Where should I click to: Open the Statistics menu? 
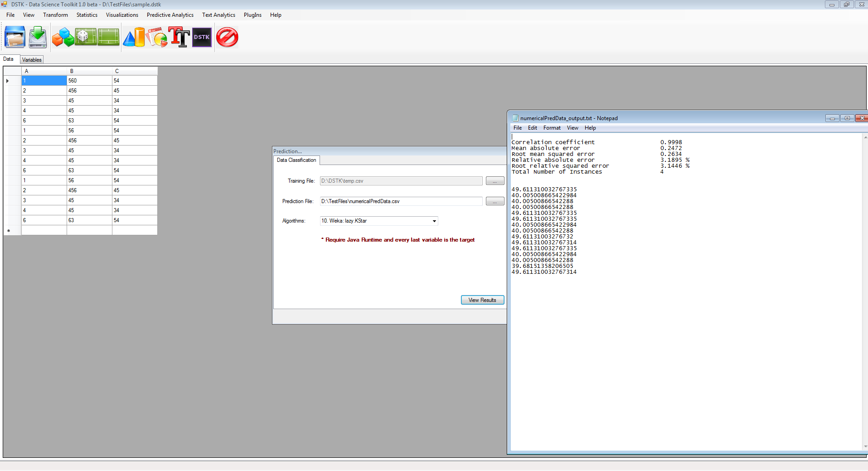click(87, 15)
